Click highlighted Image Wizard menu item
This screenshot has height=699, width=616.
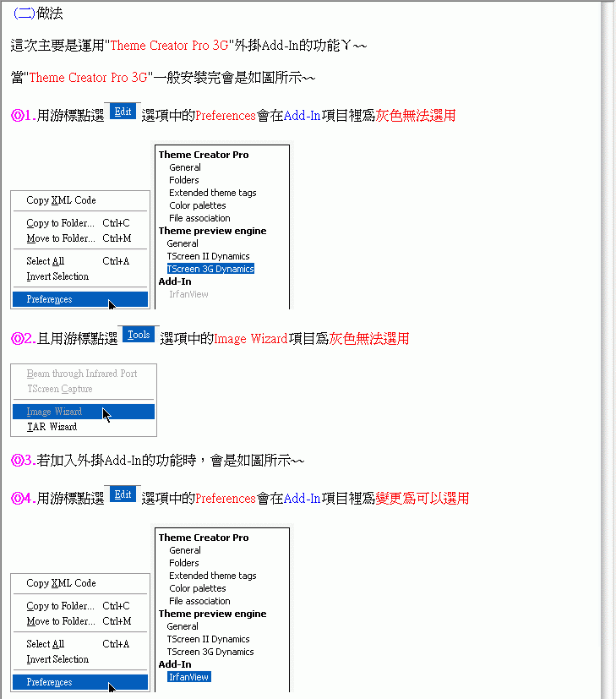(84, 412)
